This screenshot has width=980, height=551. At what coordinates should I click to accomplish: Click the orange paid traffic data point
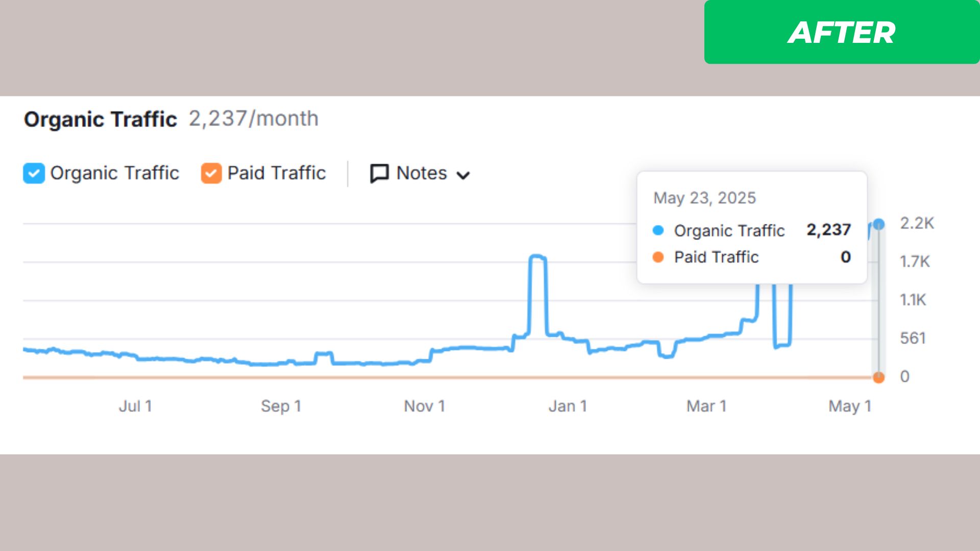pyautogui.click(x=878, y=378)
